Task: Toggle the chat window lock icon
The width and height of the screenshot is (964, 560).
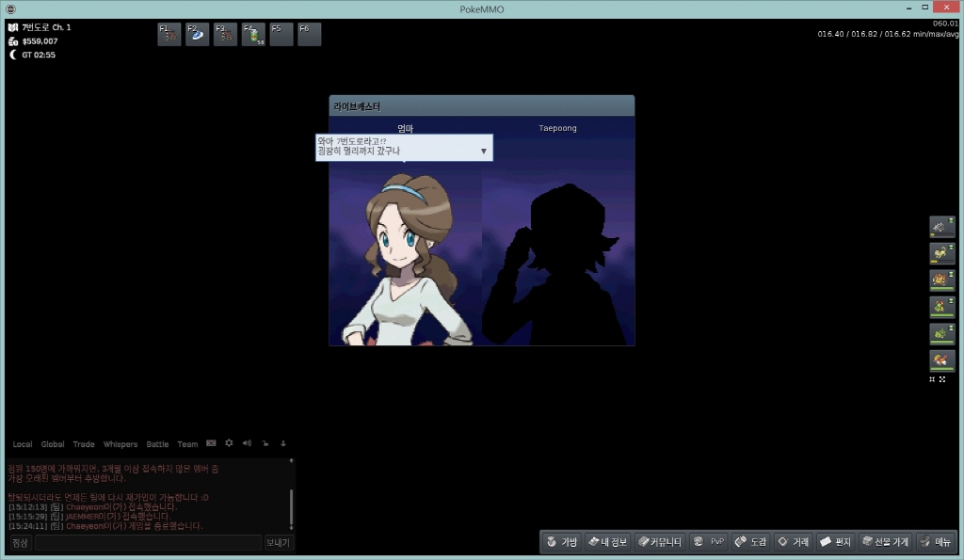Action: pos(265,443)
